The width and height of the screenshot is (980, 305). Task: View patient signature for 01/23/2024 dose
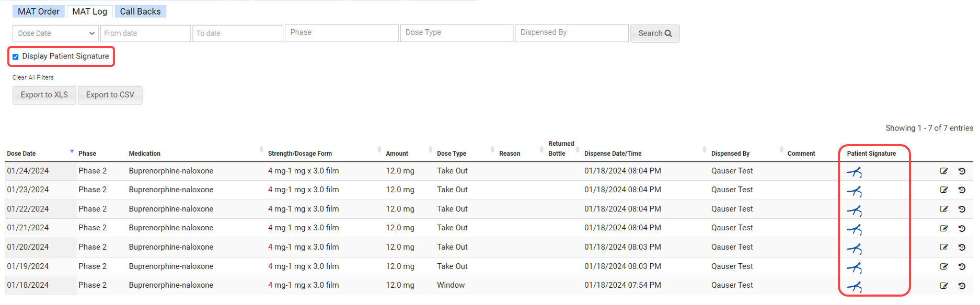854,191
